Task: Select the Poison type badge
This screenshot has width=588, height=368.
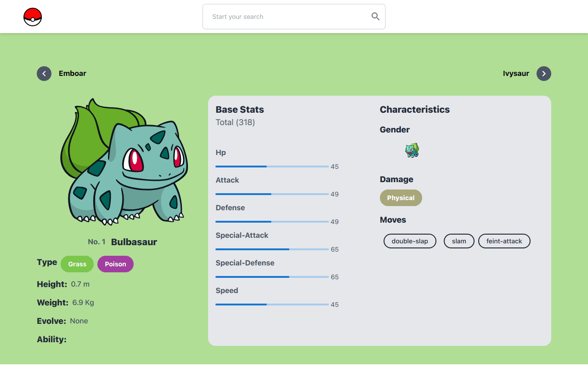Action: 115,264
